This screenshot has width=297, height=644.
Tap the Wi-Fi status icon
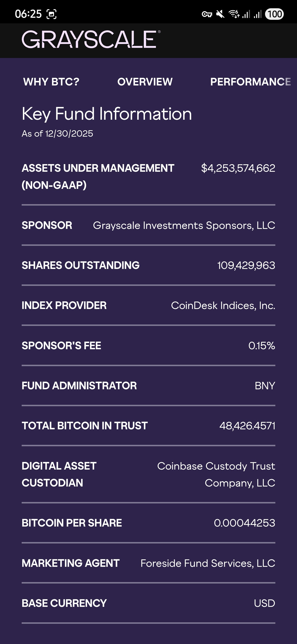click(x=234, y=14)
